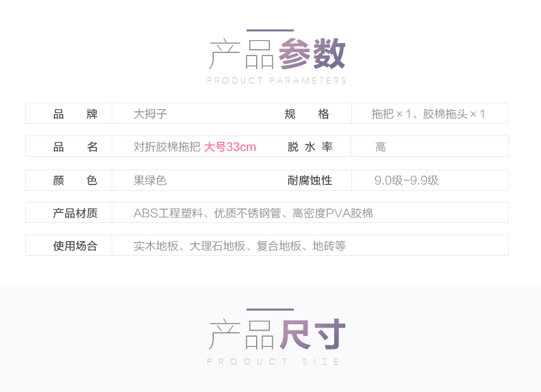The height and width of the screenshot is (392, 541).
Task: Click the 使用场合 label cell
Action: [68, 245]
